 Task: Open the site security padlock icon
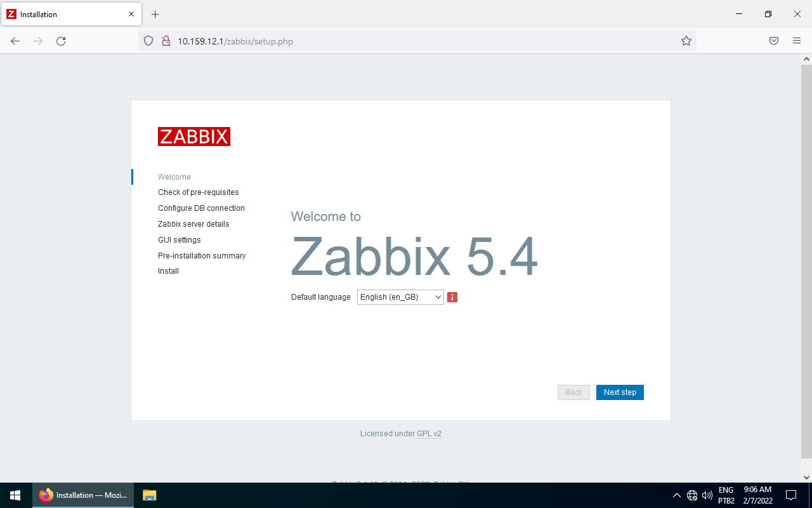[x=166, y=41]
